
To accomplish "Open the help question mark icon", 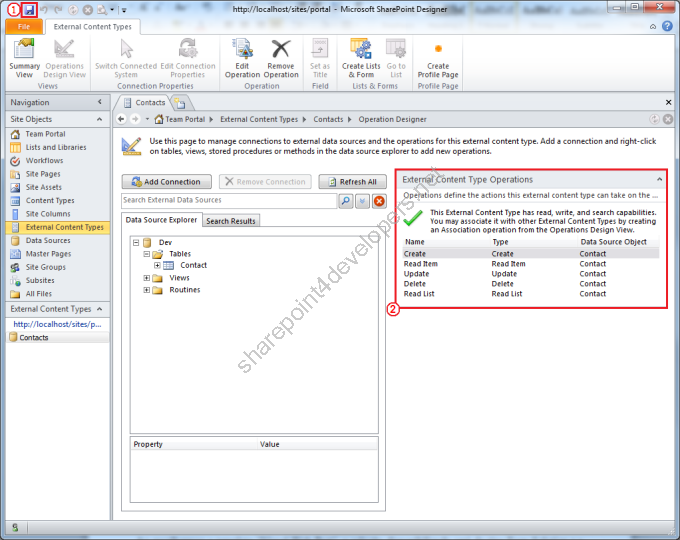I will point(667,26).
